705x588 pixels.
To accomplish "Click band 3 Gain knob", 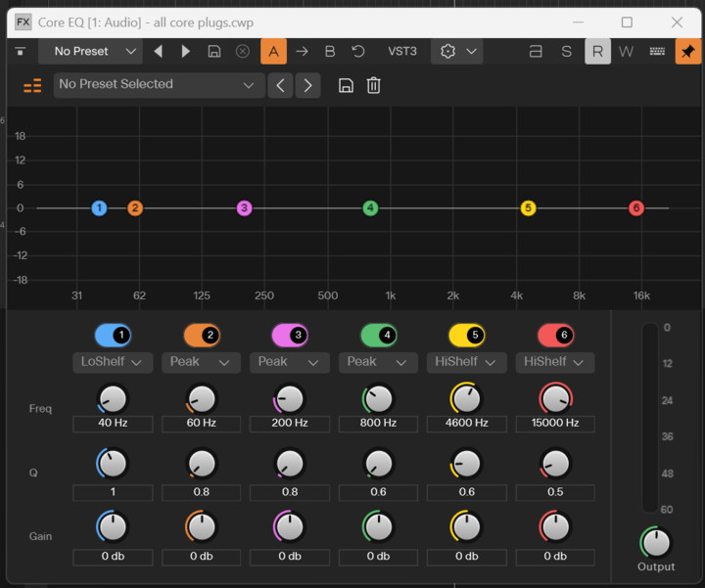I will pos(290,527).
